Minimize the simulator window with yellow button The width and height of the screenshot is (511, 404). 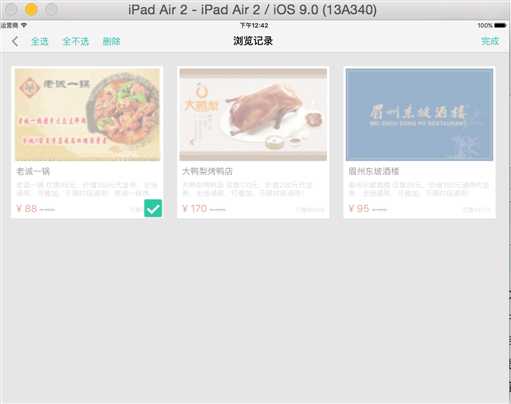tap(31, 9)
